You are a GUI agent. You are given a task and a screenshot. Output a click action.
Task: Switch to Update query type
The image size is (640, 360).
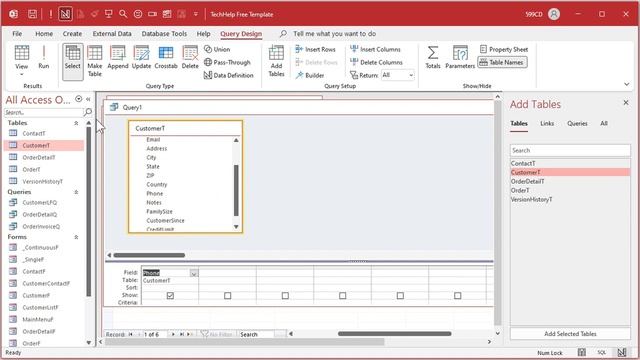[141, 57]
